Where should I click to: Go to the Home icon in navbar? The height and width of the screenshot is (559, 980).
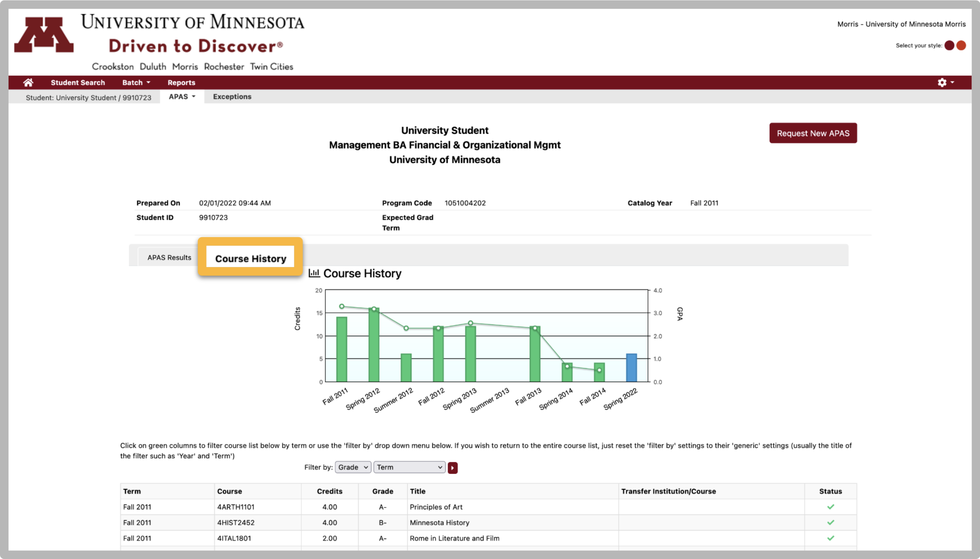click(28, 83)
